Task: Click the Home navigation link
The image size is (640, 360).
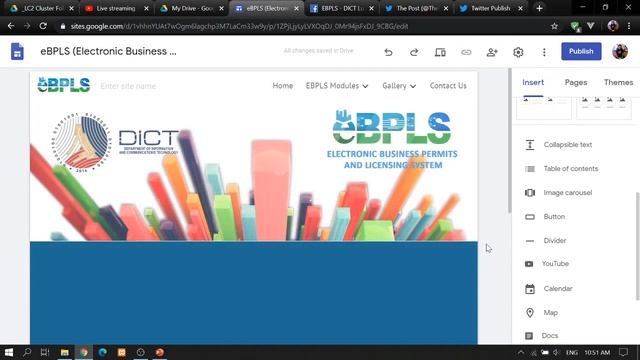Action: click(x=282, y=86)
